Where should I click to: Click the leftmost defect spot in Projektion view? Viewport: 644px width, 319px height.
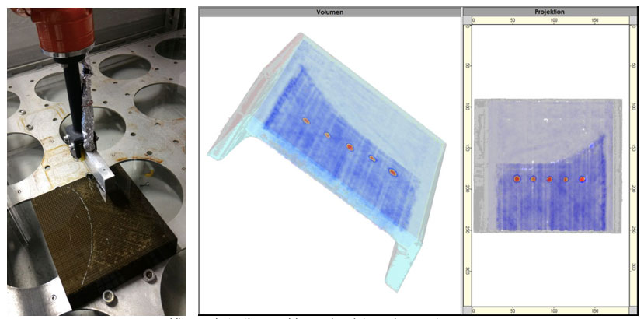click(x=517, y=178)
